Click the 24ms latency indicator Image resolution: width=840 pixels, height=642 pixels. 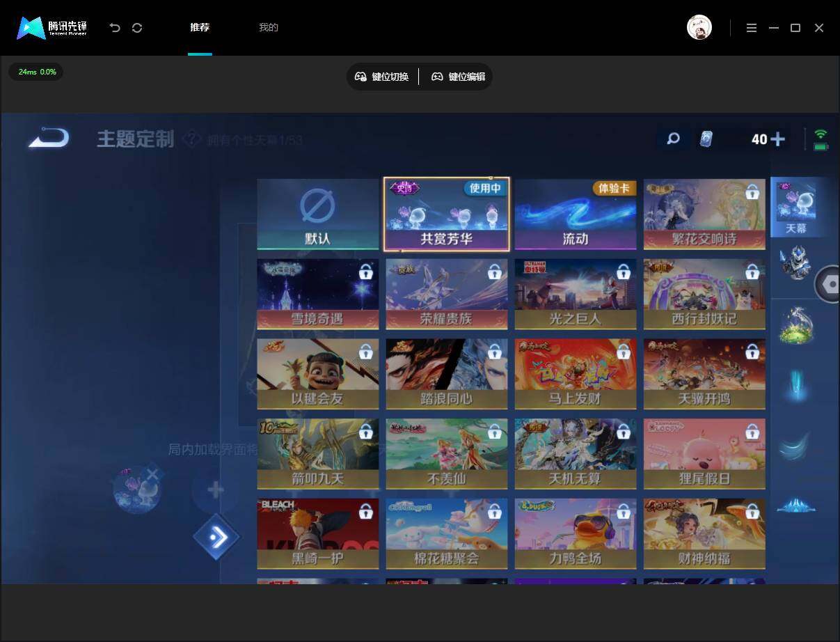pos(36,72)
